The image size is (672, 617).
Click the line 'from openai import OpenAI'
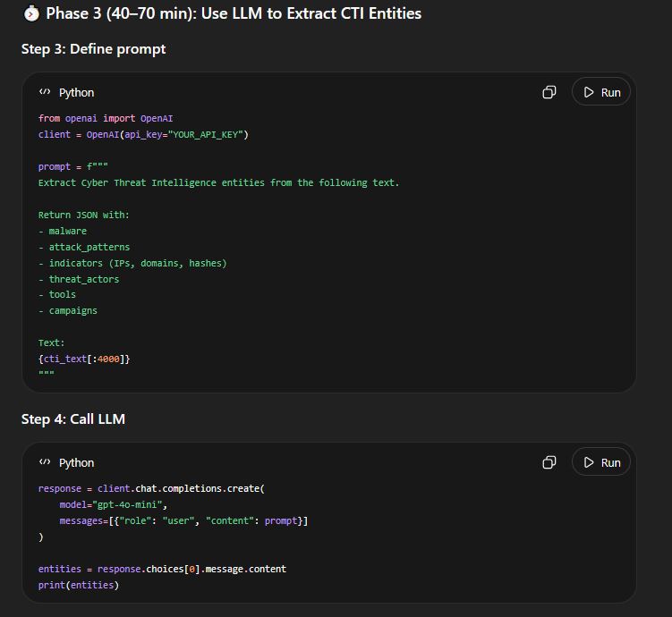(x=106, y=118)
